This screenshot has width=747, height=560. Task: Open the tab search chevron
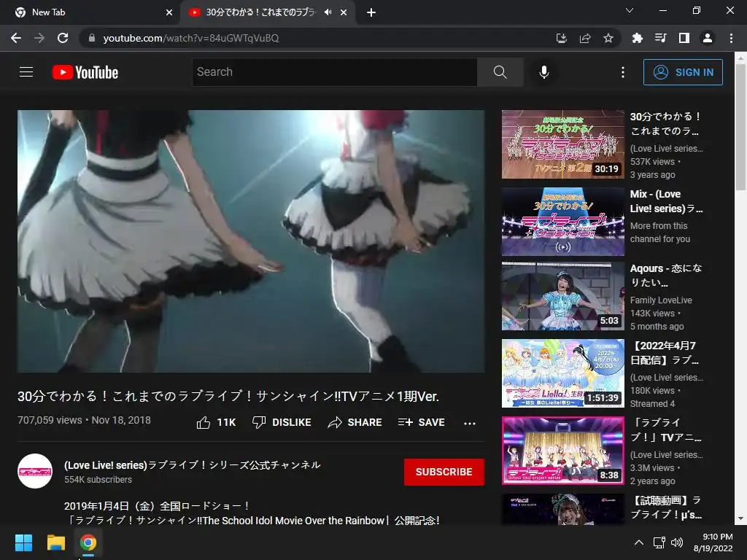point(630,10)
